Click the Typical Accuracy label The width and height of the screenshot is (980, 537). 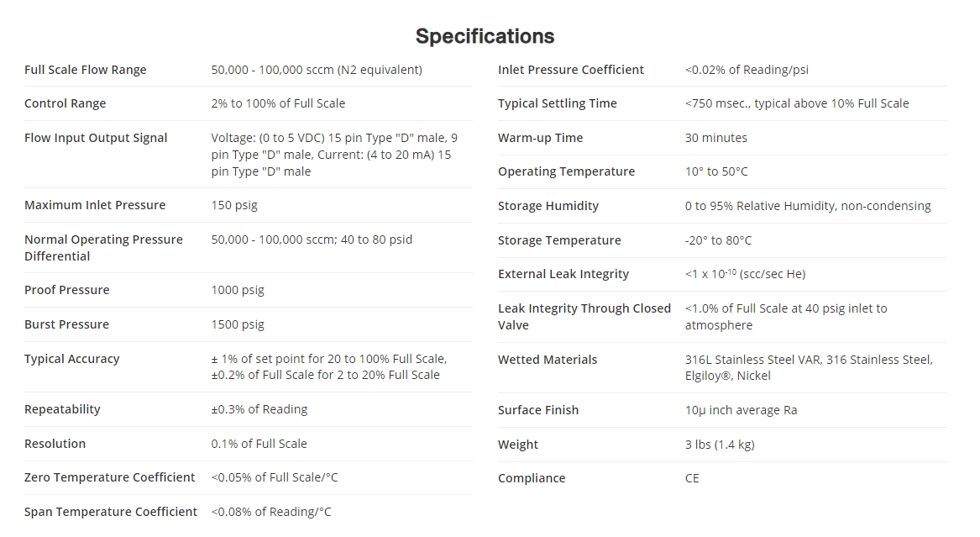pyautogui.click(x=71, y=359)
